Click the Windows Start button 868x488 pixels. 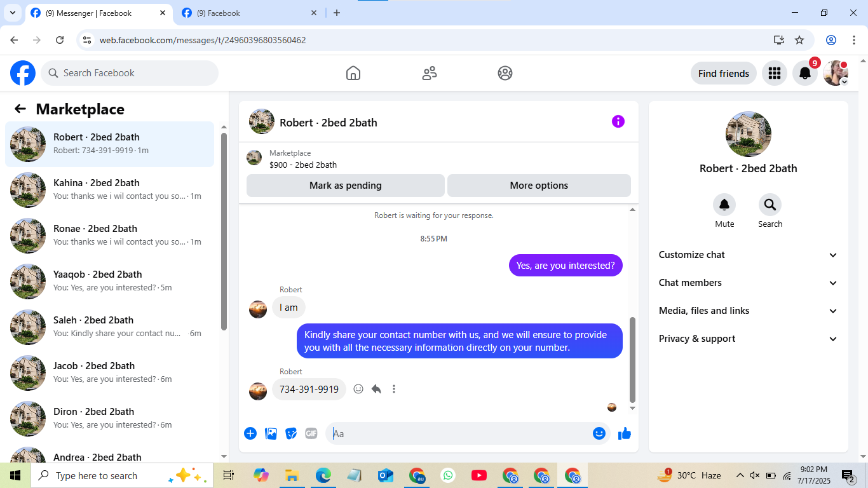15,475
